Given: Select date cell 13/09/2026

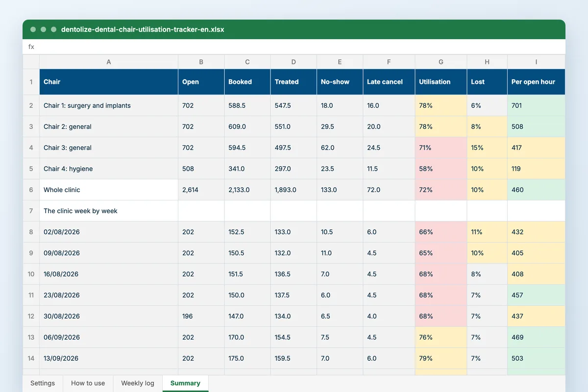Looking at the screenshot, I should click(109, 358).
